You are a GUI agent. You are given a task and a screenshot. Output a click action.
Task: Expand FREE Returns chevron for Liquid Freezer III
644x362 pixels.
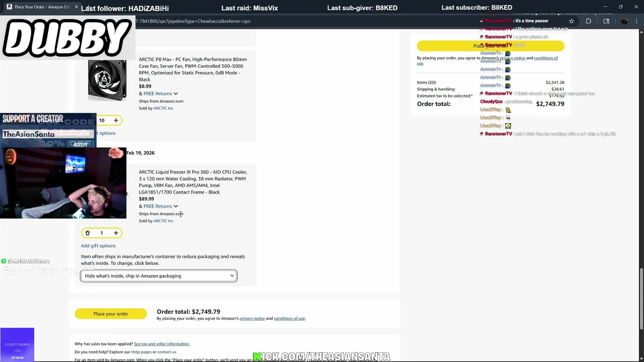[x=176, y=206]
